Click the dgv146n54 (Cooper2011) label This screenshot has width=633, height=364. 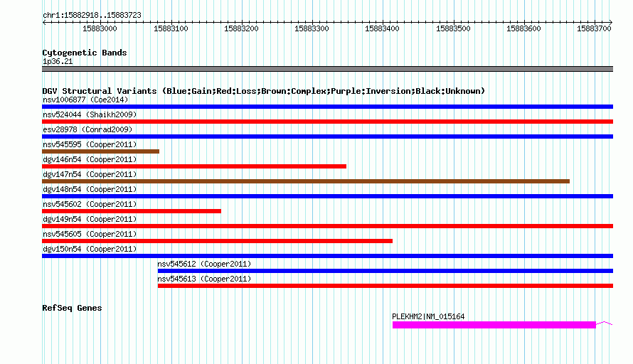pos(90,159)
